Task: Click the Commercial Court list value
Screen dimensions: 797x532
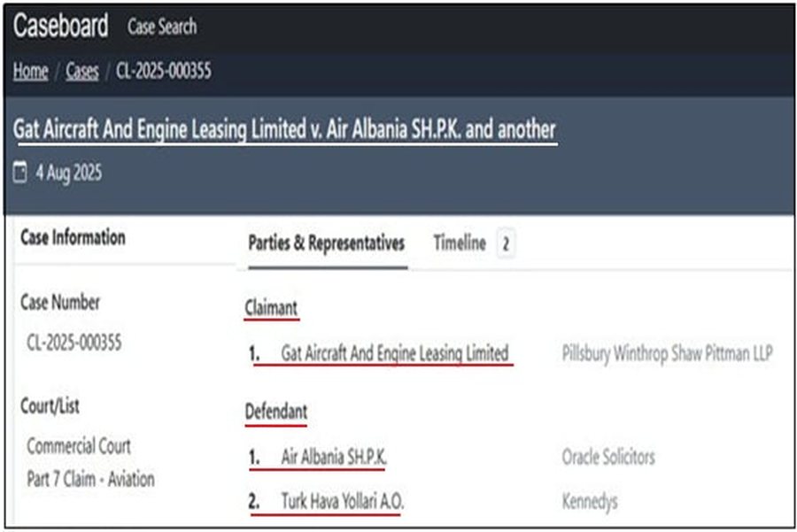Action: point(79,446)
